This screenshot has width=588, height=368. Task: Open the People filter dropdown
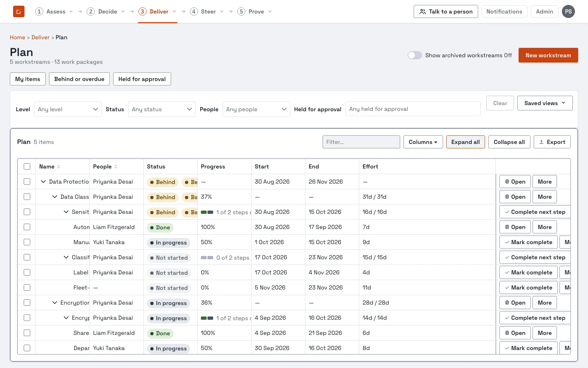click(x=256, y=109)
